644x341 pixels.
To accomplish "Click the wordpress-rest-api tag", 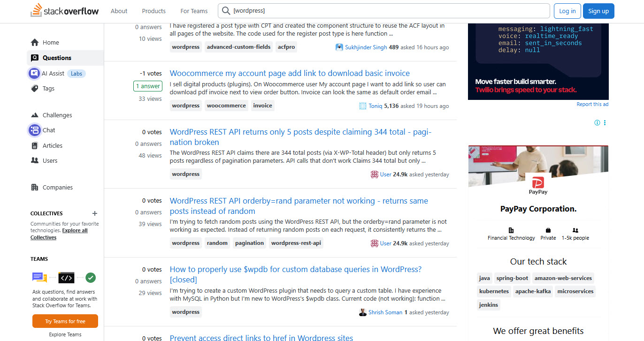I will [296, 243].
